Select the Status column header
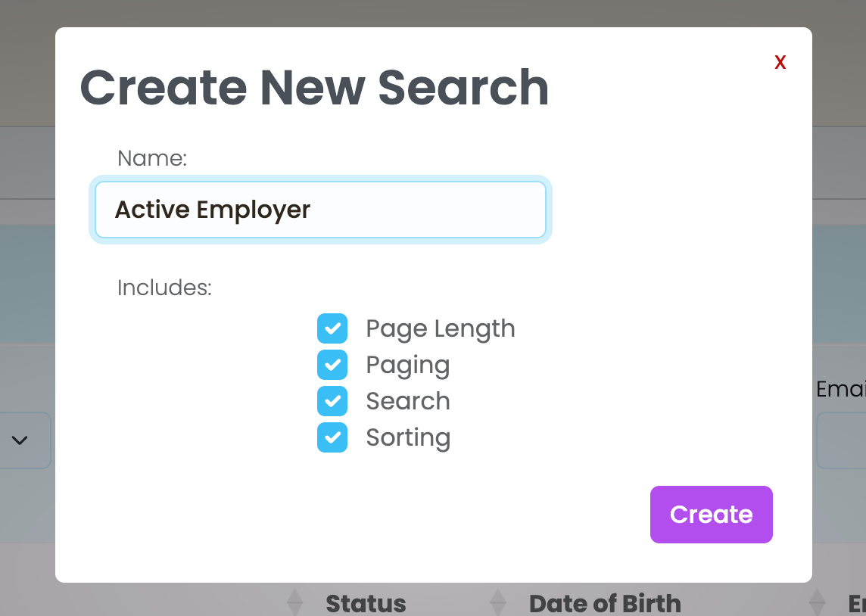This screenshot has height=616, width=866. [x=366, y=603]
